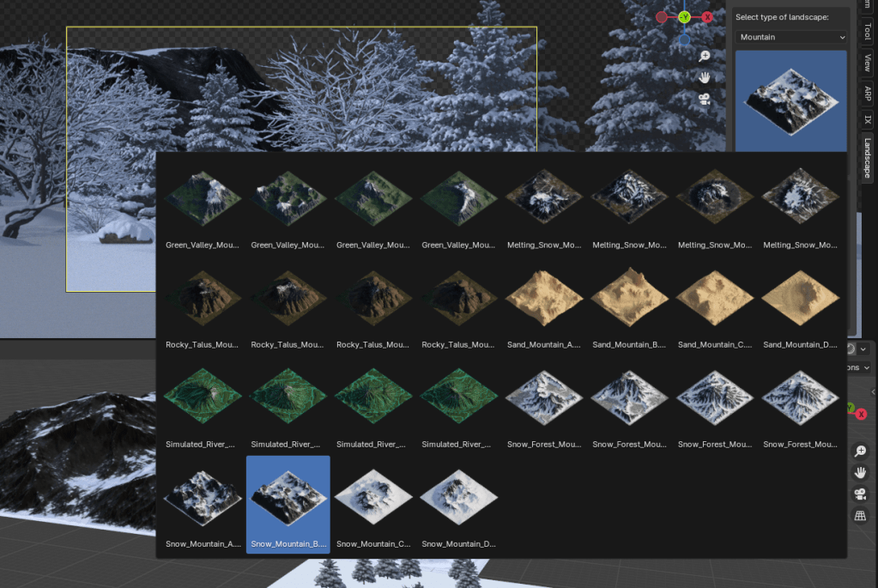Click the camera view icon in upper viewport
The width and height of the screenshot is (878, 588).
[x=704, y=99]
